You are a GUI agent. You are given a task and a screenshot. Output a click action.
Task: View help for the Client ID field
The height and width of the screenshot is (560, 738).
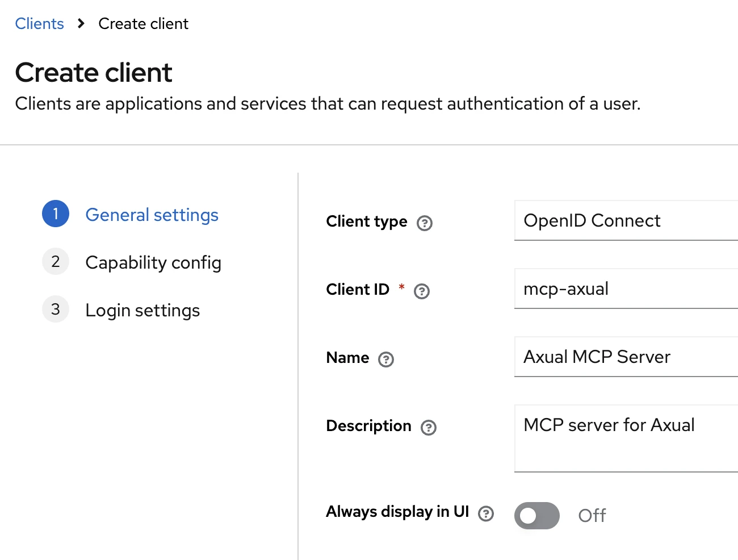[x=421, y=291]
